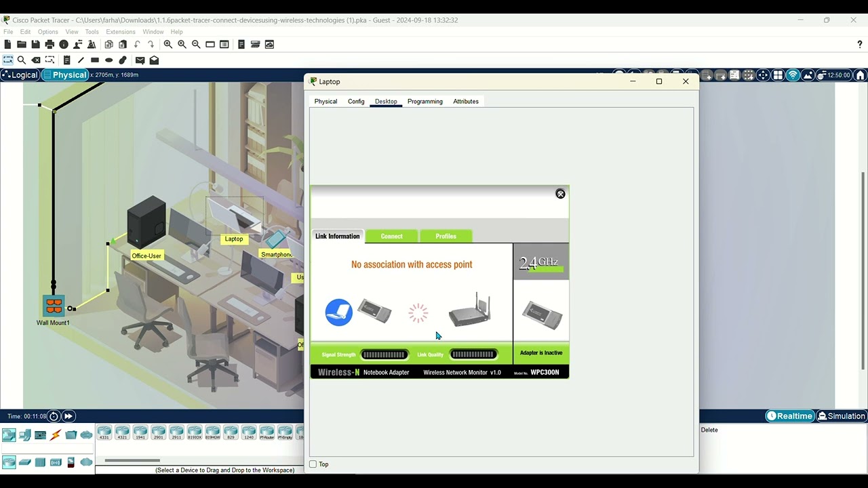Pick the Delete tool icon
Image resolution: width=868 pixels, height=488 pixels.
pos(36,60)
